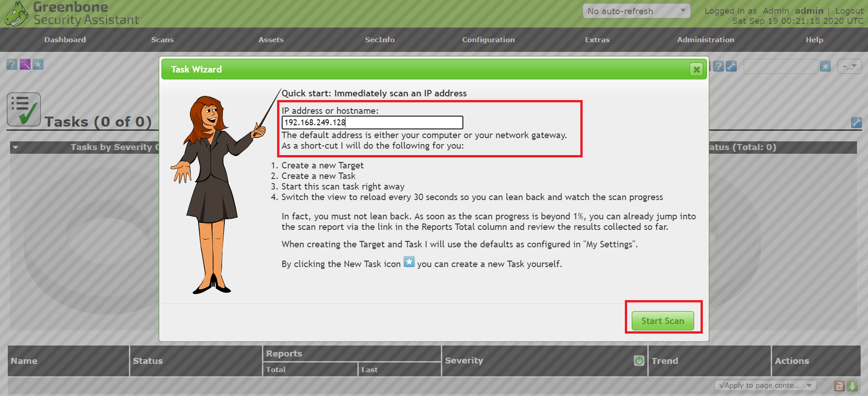Open the Dashboard menu

tap(65, 40)
